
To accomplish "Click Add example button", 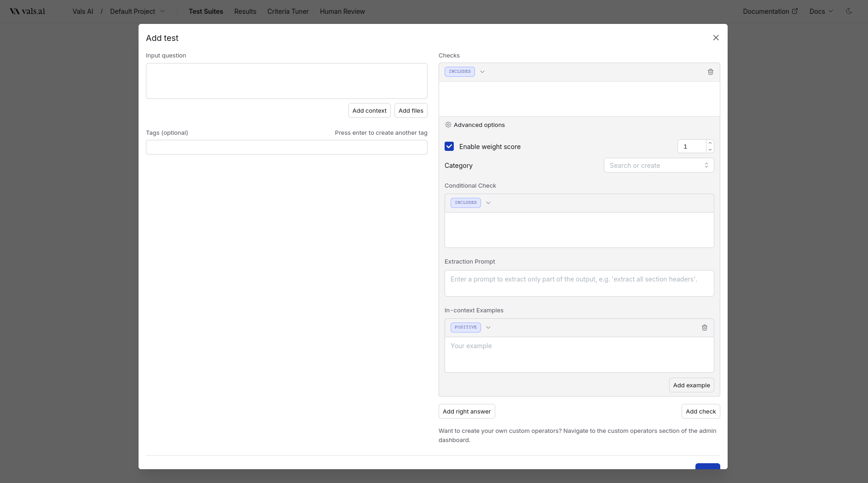I will [691, 385].
